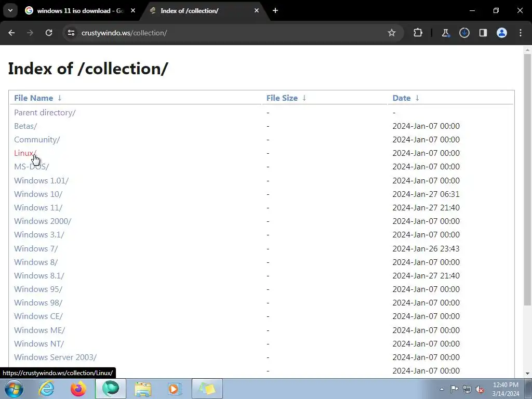Click the arrow beside Date header

pos(417,98)
